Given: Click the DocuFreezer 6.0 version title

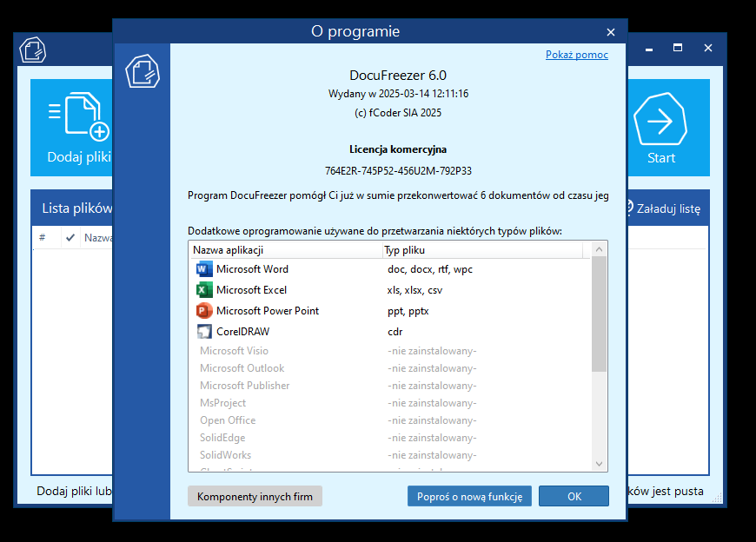Looking at the screenshot, I should (x=398, y=76).
